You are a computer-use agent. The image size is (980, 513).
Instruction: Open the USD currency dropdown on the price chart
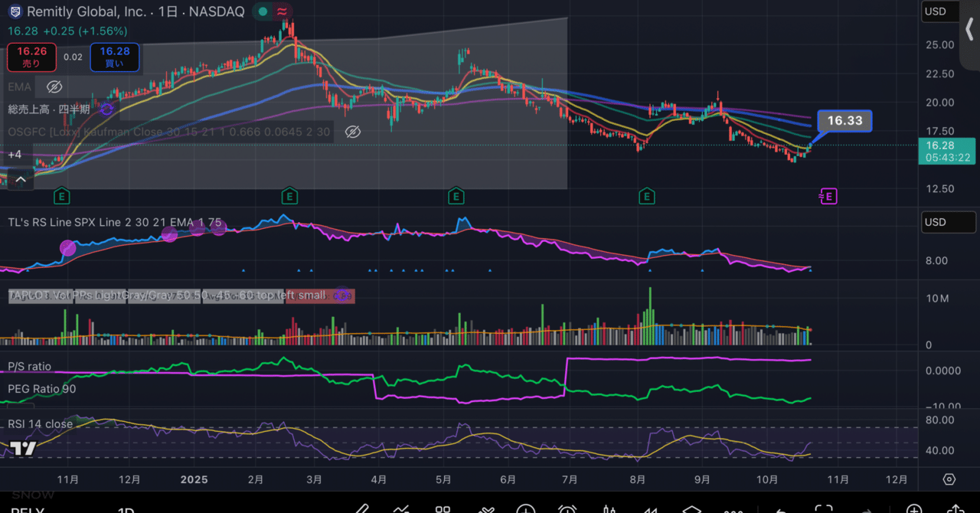tap(939, 11)
